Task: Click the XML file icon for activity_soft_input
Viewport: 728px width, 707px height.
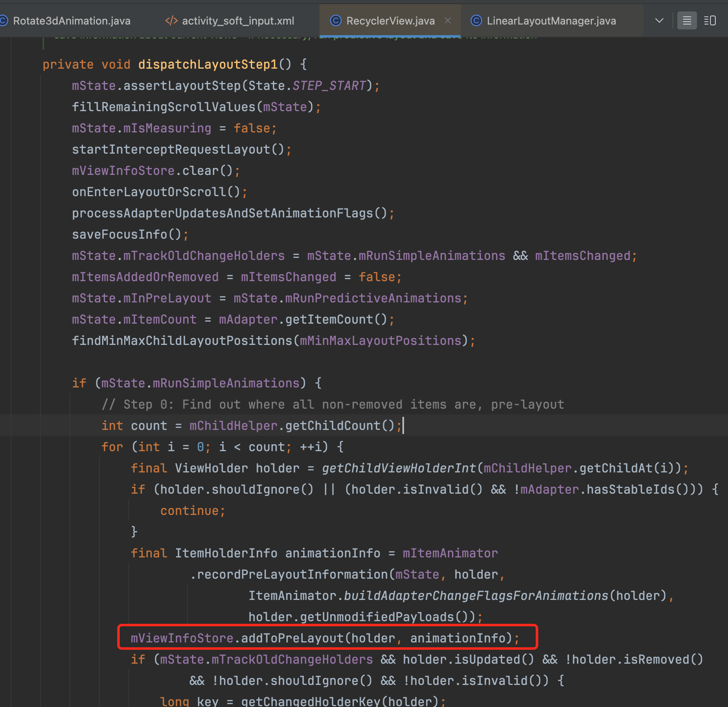Action: coord(171,21)
